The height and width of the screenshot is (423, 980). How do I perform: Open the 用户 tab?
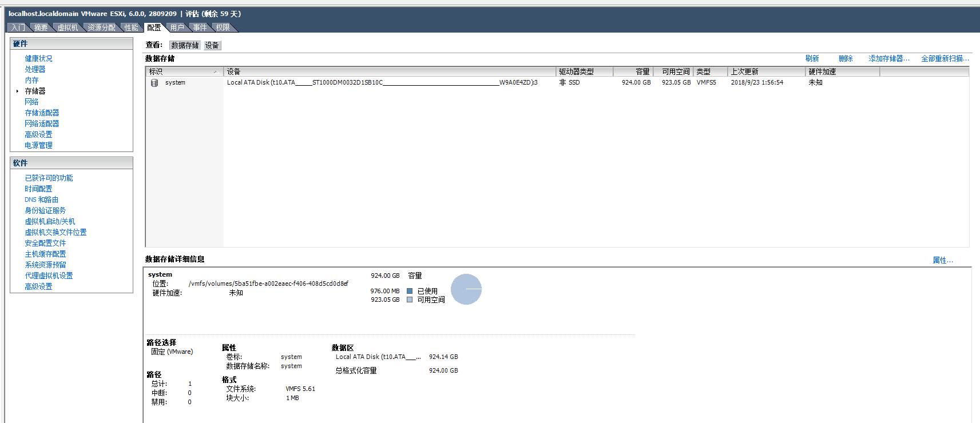click(x=177, y=27)
